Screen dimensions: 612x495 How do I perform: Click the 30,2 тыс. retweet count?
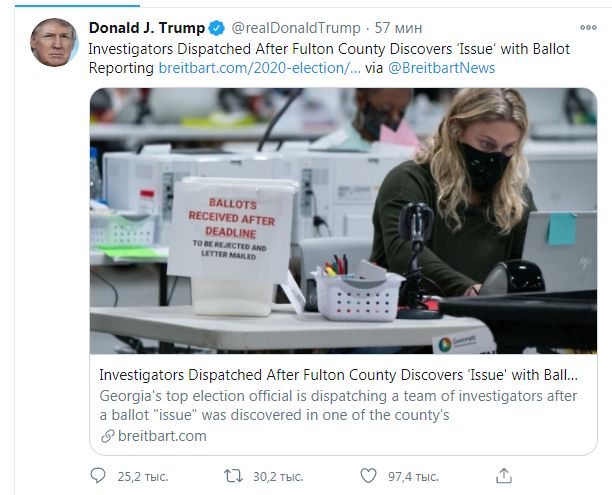coord(277,475)
